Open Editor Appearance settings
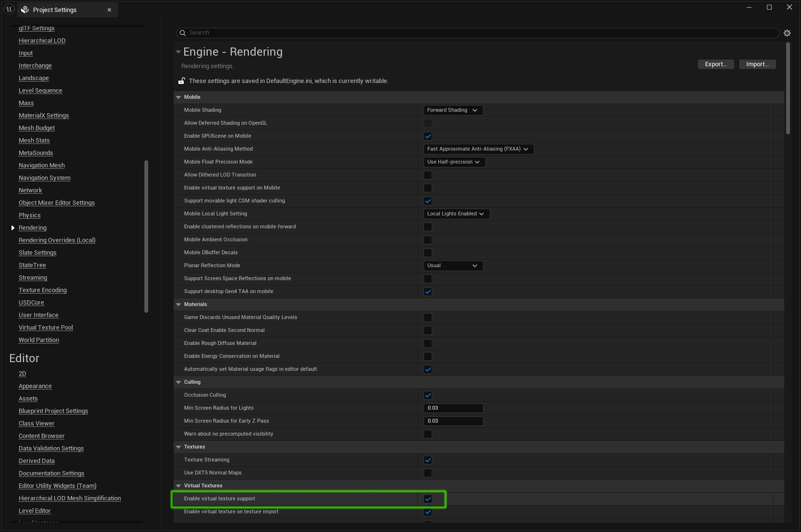Image resolution: width=801 pixels, height=532 pixels. click(x=35, y=386)
